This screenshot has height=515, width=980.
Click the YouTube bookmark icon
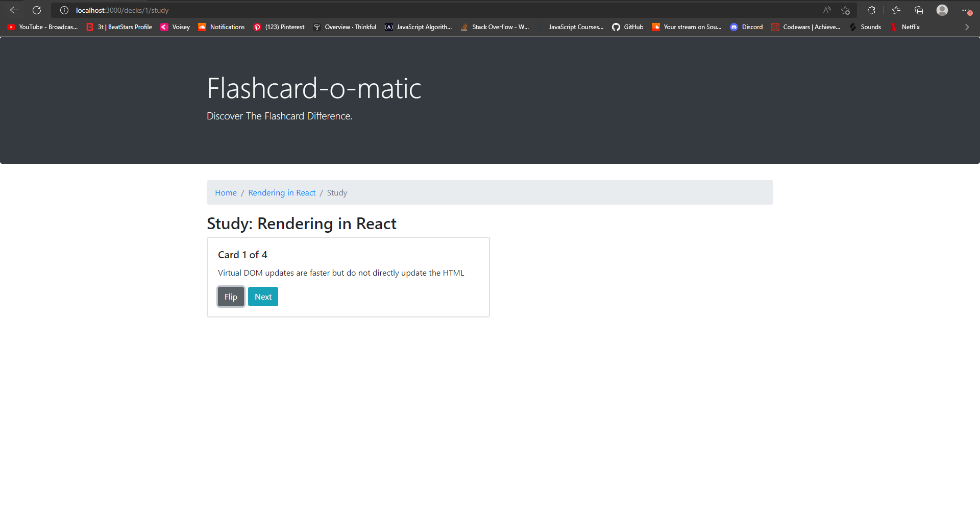coord(11,27)
